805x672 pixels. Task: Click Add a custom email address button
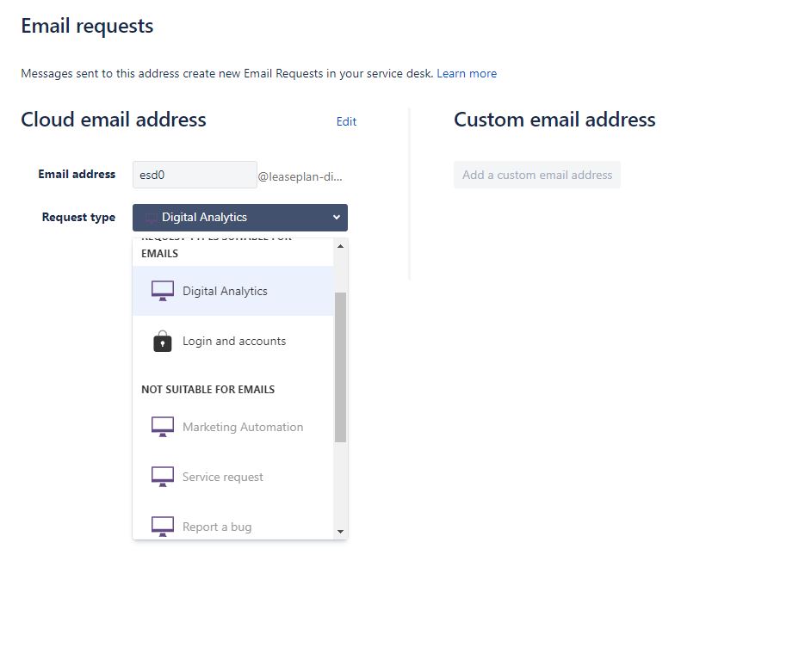[x=537, y=175]
